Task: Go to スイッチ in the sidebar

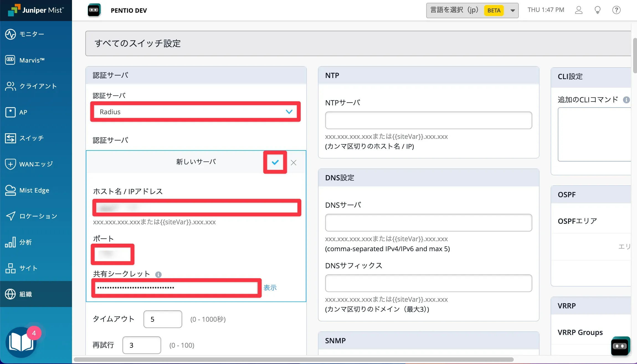Action: click(32, 138)
